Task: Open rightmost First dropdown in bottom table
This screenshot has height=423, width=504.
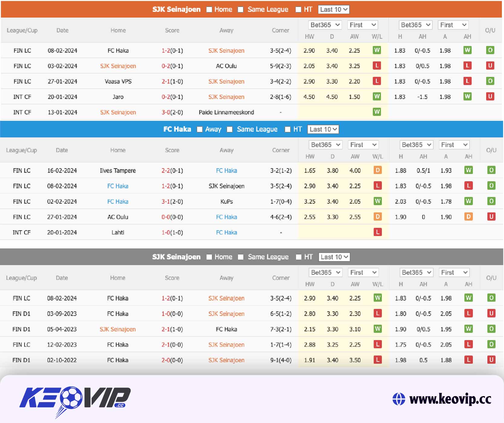Action: 454,273
